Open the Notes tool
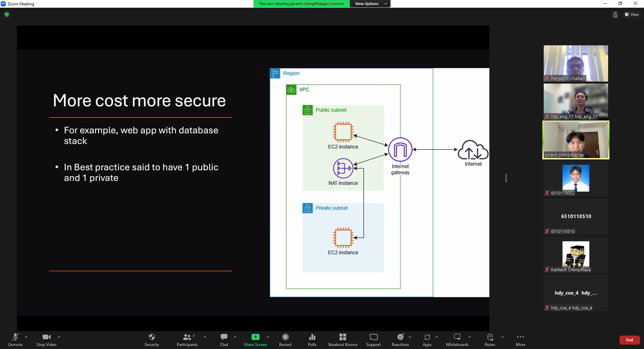644x349 pixels. [490, 340]
